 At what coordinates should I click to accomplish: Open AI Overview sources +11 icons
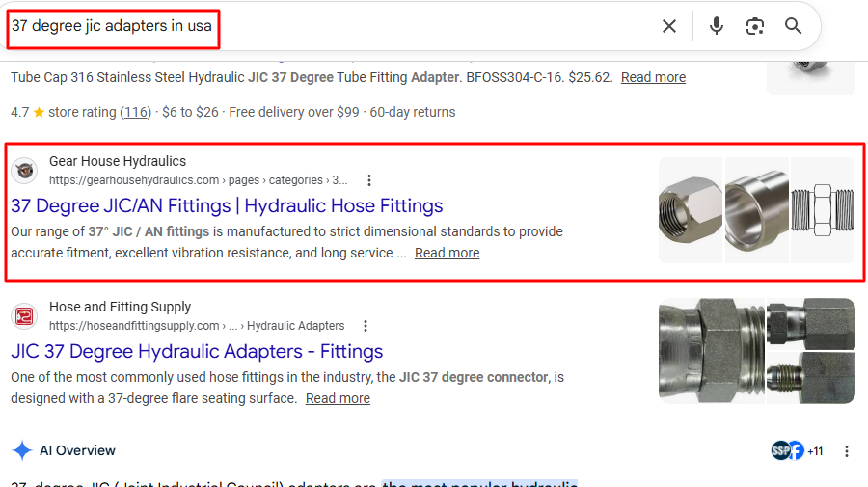pyautogui.click(x=797, y=450)
